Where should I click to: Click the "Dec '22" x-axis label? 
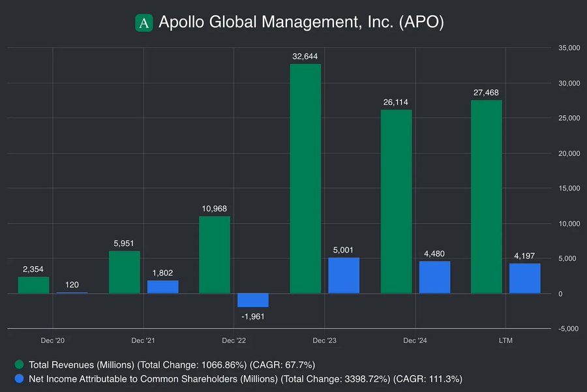pyautogui.click(x=233, y=340)
